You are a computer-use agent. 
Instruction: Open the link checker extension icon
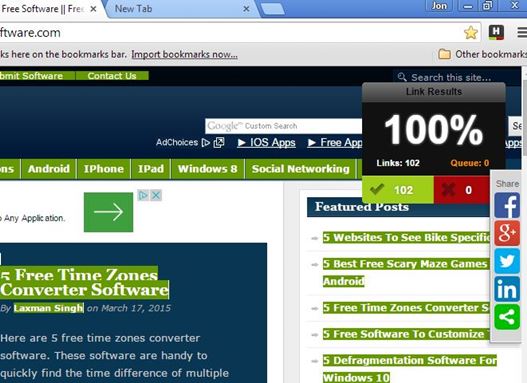pos(496,33)
